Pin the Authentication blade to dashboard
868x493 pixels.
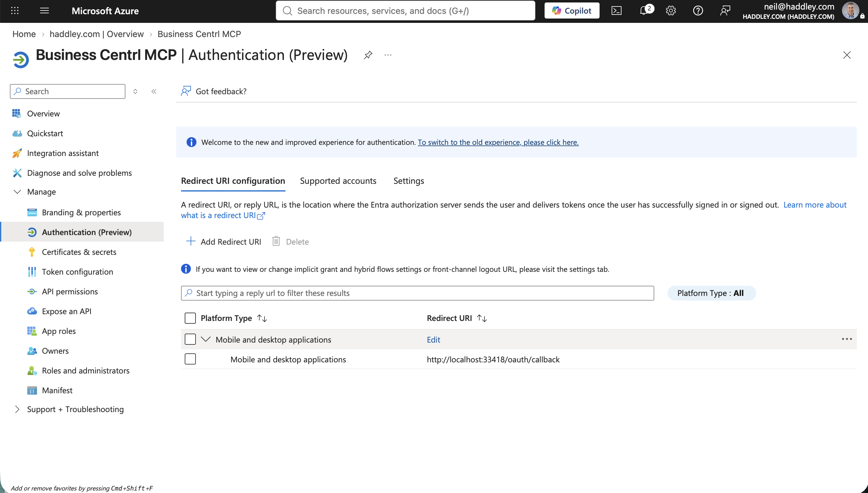click(368, 55)
